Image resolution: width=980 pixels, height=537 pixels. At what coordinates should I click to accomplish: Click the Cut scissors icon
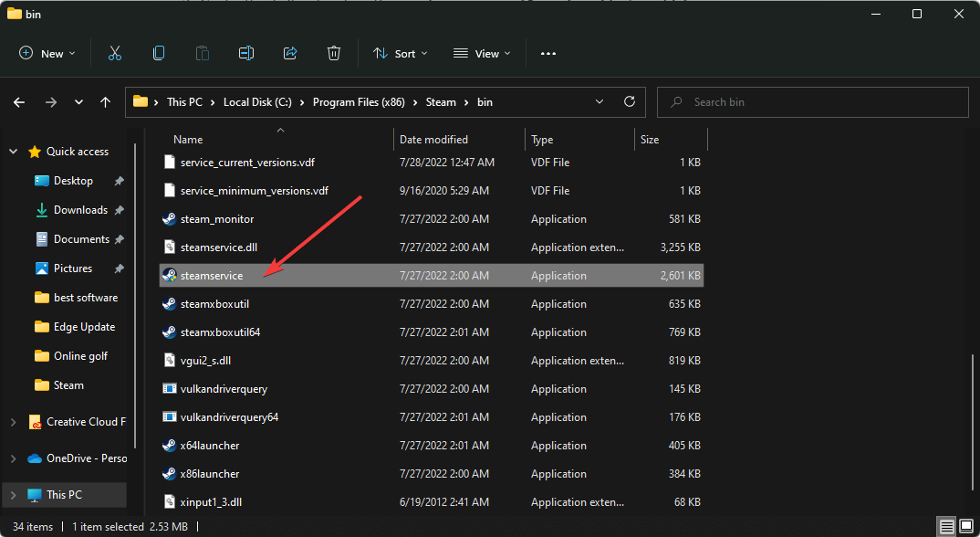pos(114,53)
